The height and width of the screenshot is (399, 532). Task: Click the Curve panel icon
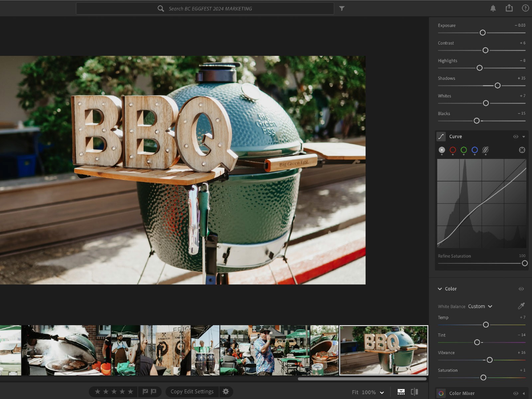tap(441, 136)
